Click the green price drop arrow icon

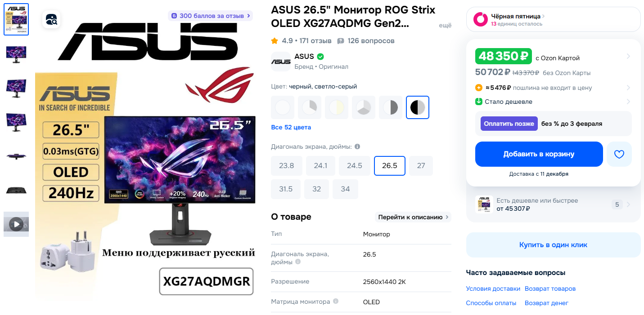(478, 102)
